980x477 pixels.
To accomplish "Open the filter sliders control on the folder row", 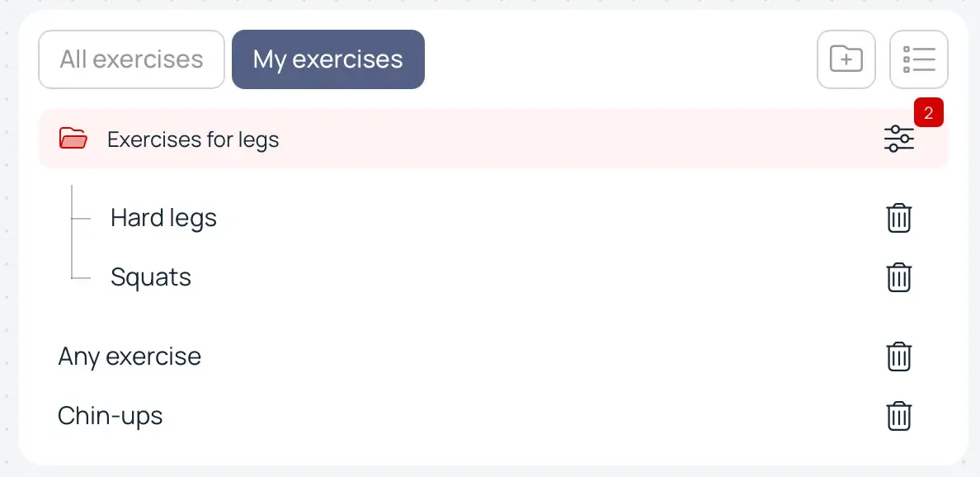I will (898, 139).
